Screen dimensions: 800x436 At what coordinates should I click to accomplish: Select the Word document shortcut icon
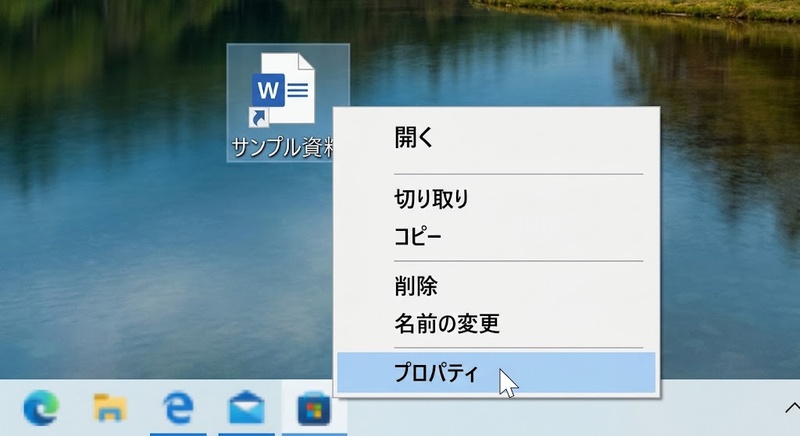pos(283,90)
